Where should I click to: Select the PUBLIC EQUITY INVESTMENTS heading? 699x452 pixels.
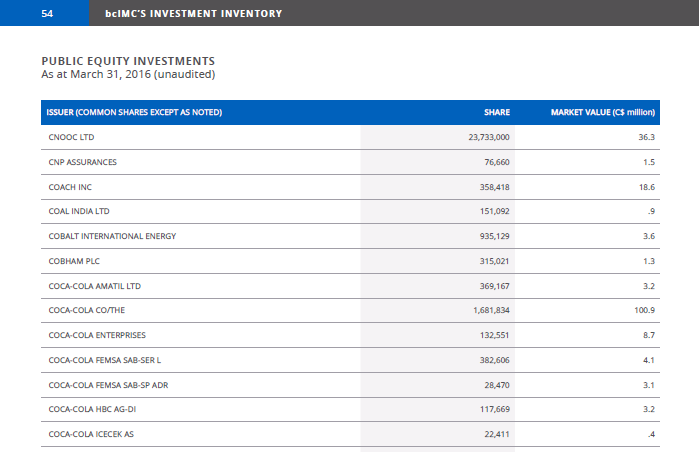tap(128, 61)
